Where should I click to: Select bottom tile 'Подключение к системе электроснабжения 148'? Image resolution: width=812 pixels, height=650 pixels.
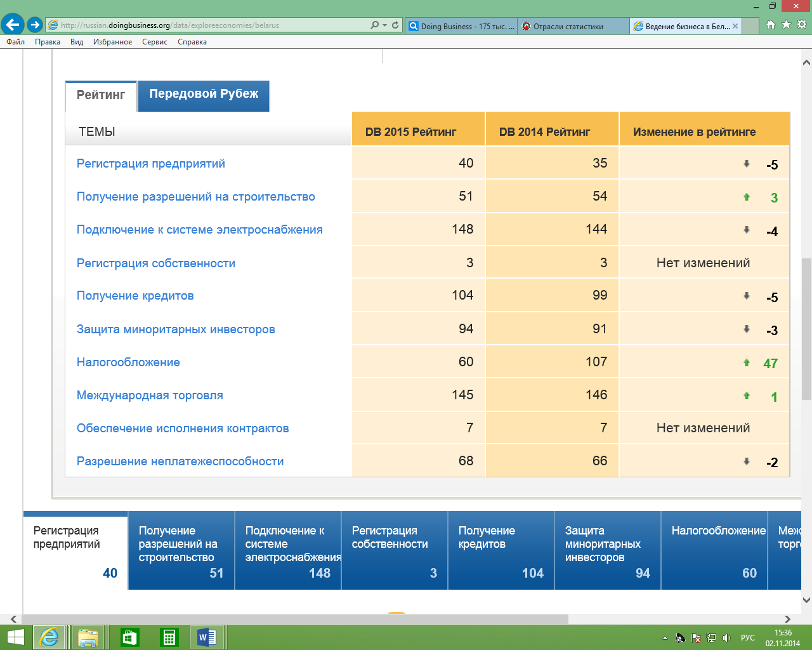click(288, 550)
